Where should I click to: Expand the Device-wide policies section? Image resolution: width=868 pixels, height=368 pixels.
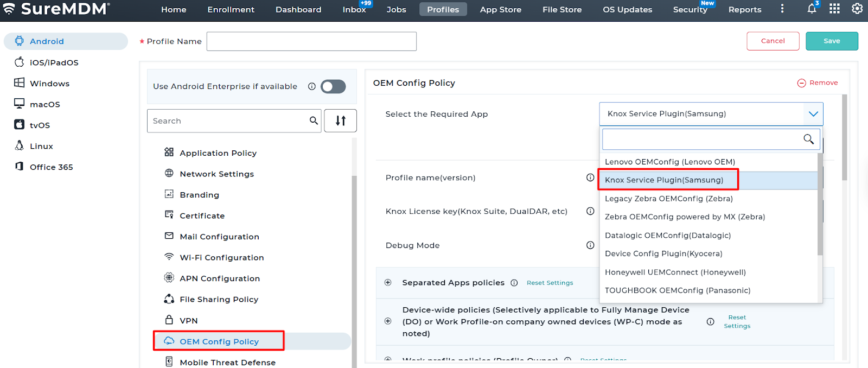click(x=388, y=321)
